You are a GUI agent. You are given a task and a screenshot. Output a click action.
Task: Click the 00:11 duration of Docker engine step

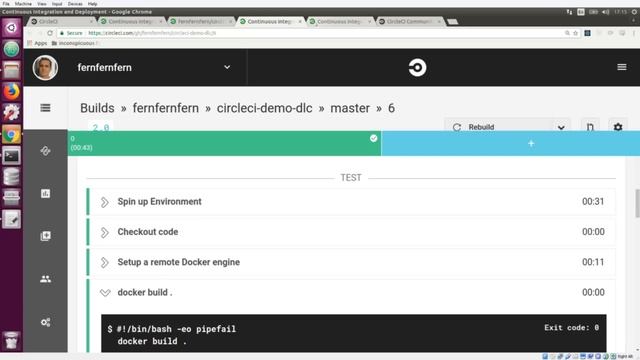593,262
